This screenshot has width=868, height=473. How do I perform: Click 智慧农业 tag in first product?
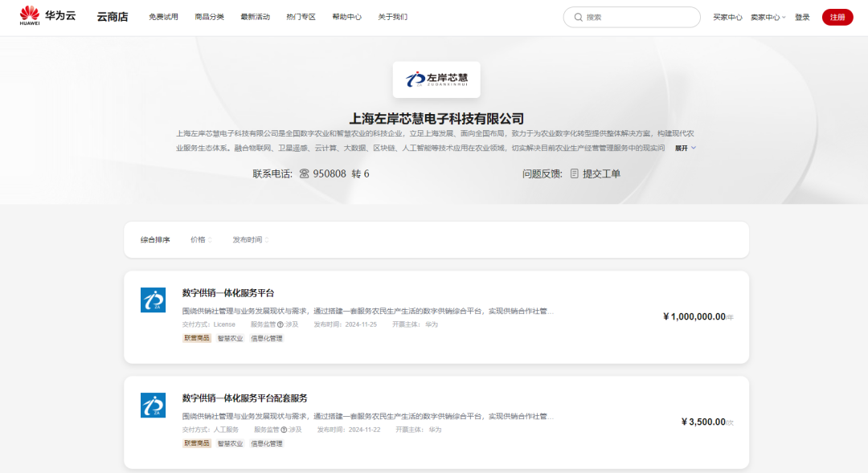[230, 338]
